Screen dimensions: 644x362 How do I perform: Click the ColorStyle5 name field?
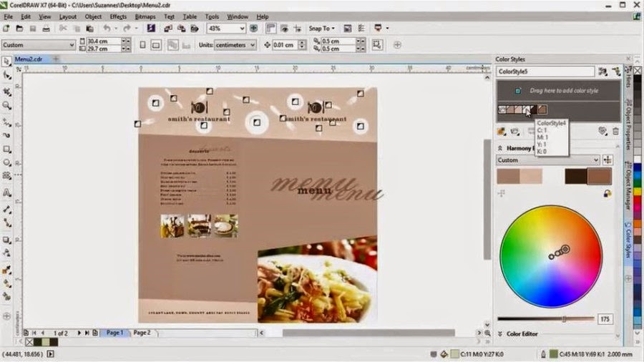point(545,72)
